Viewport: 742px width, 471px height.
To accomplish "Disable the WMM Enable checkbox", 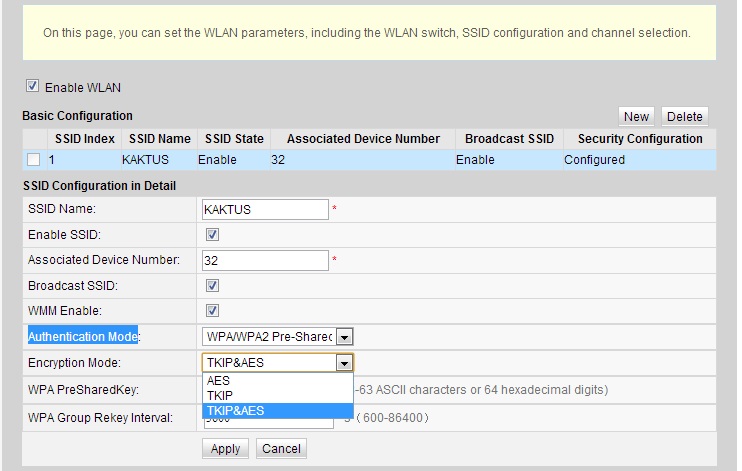I will (x=212, y=311).
